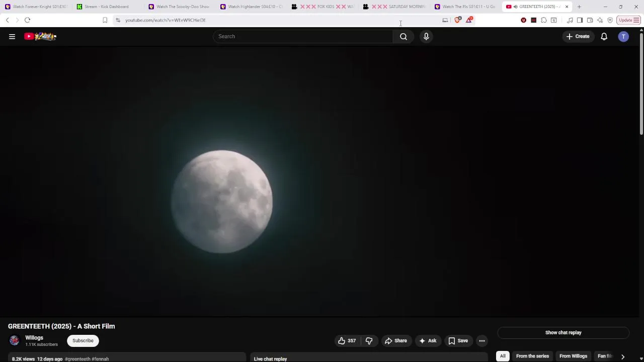Viewport: 644px width, 362px height.
Task: Switch to FOX KIDS tab
Action: click(324, 7)
